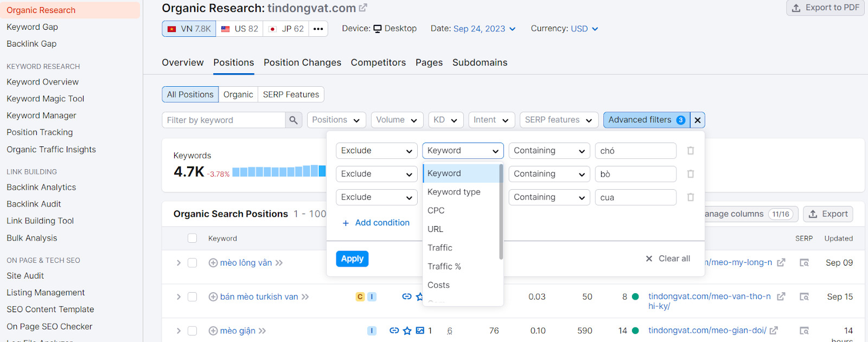Open SERP preview icon for mèo giận row

click(x=804, y=331)
